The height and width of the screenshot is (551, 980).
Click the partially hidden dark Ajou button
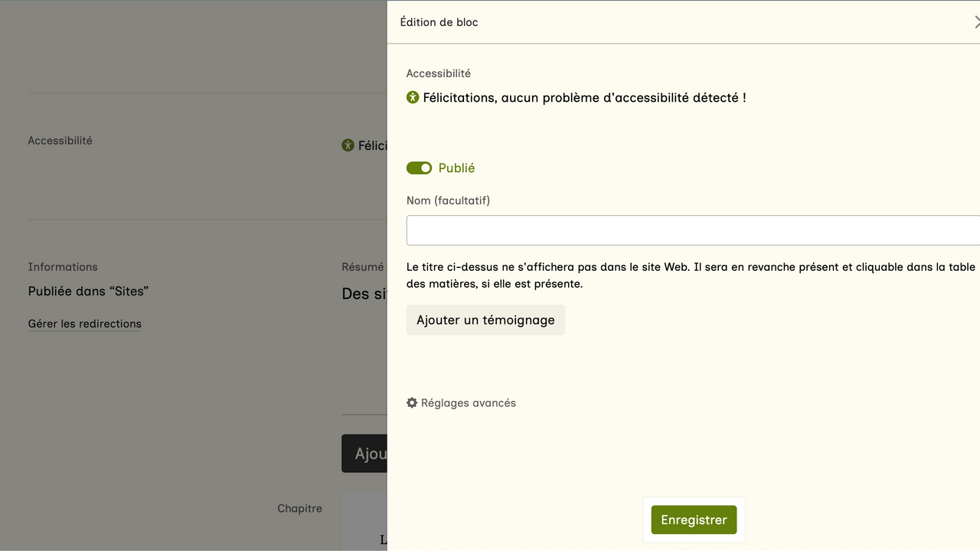(x=365, y=454)
